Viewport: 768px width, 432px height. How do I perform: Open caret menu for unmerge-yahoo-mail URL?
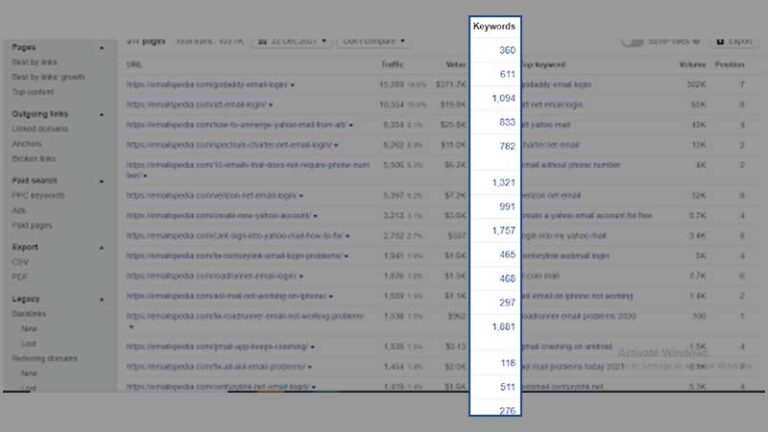click(x=351, y=125)
